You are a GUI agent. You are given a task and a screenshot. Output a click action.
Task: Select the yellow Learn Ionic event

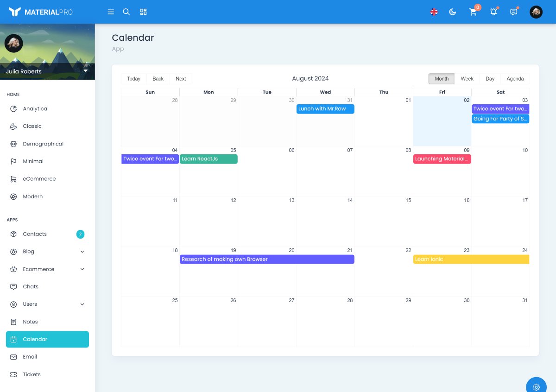471,259
